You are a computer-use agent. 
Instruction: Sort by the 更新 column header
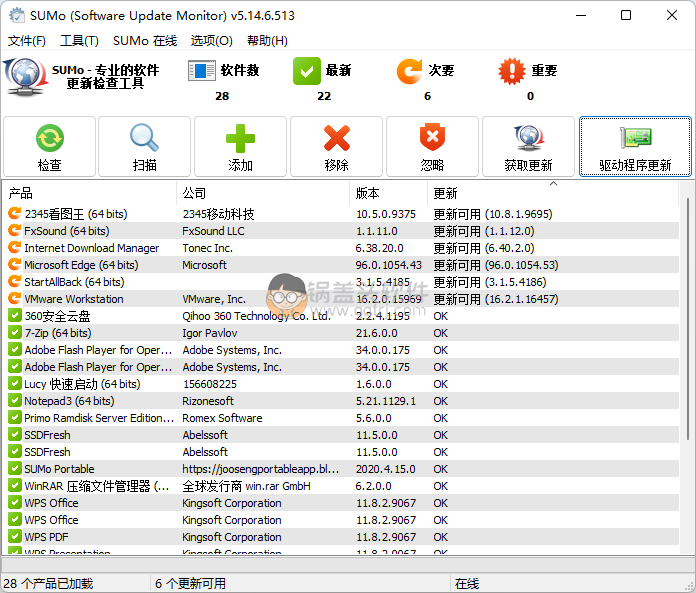coord(553,193)
